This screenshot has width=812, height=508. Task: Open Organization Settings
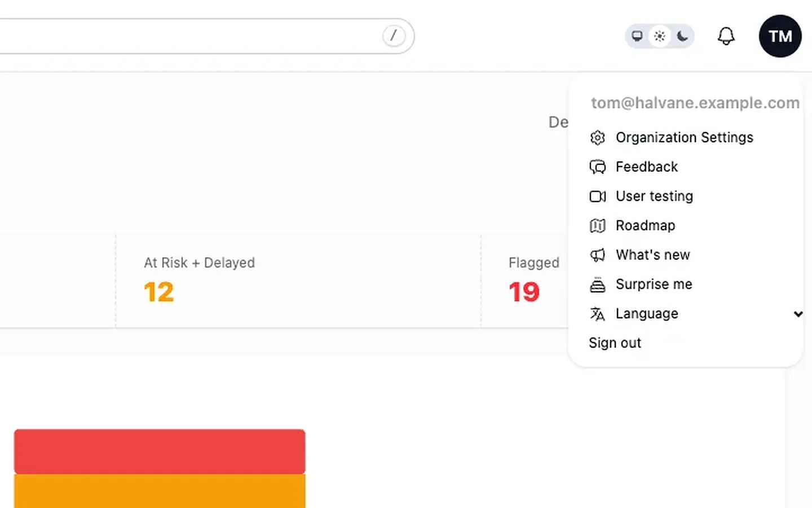(x=685, y=137)
